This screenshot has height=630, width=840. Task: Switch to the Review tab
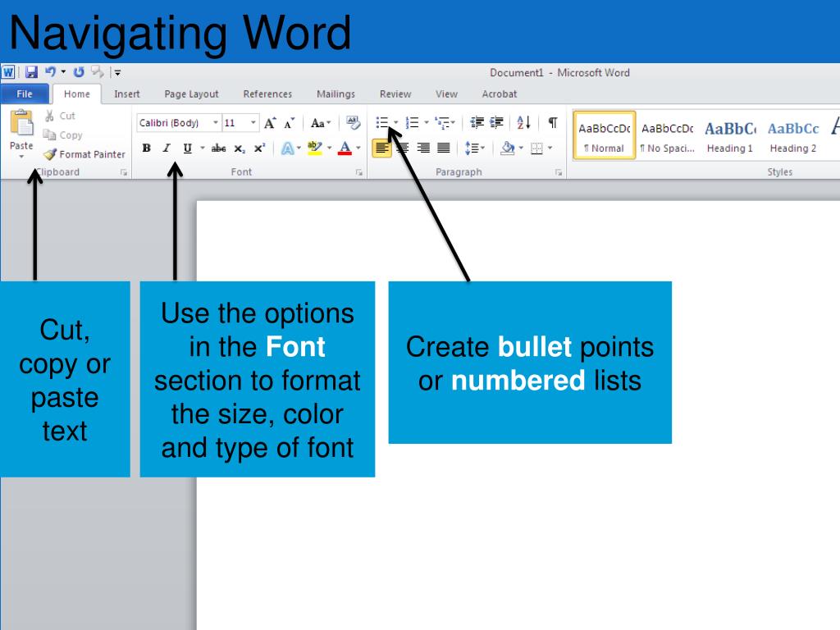coord(395,94)
